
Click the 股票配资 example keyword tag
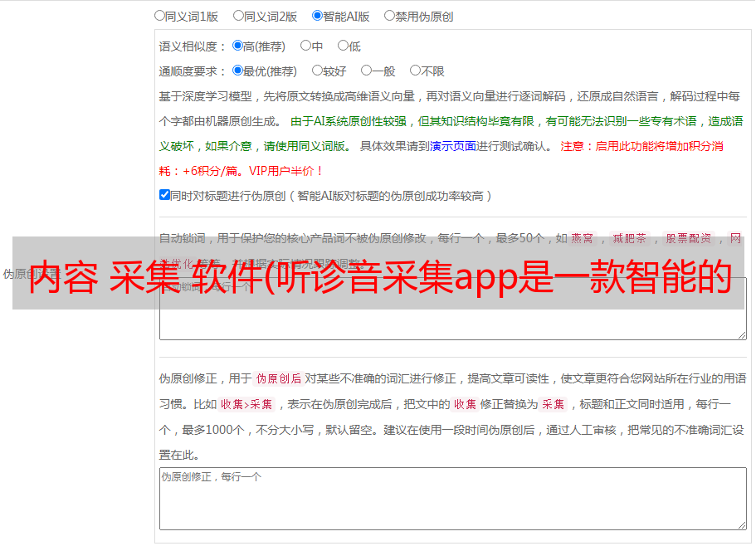689,238
